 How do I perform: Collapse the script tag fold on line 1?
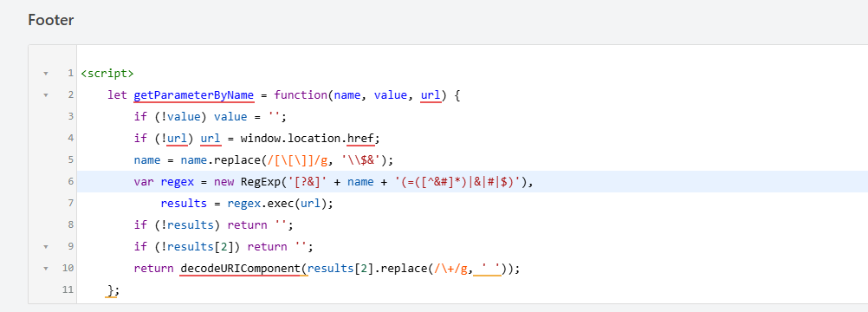[x=45, y=73]
